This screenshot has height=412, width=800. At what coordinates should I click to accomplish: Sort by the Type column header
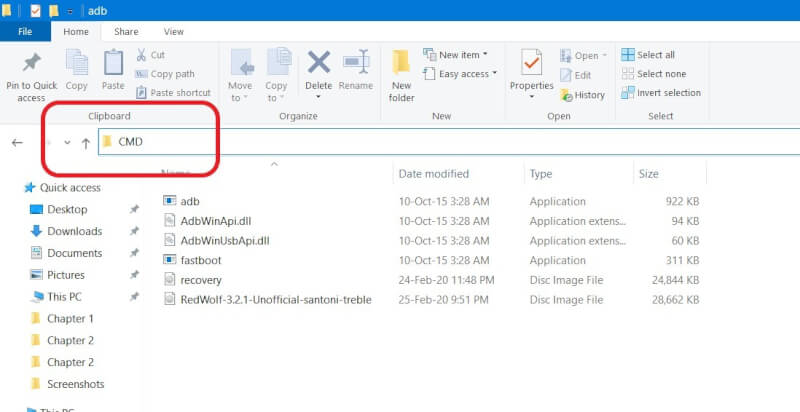point(541,174)
